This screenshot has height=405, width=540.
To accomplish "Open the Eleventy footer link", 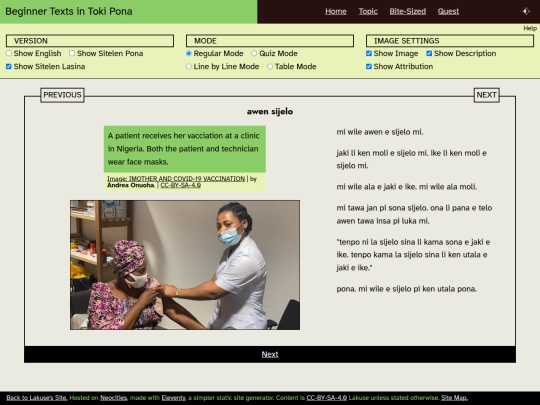I will 173,398.
